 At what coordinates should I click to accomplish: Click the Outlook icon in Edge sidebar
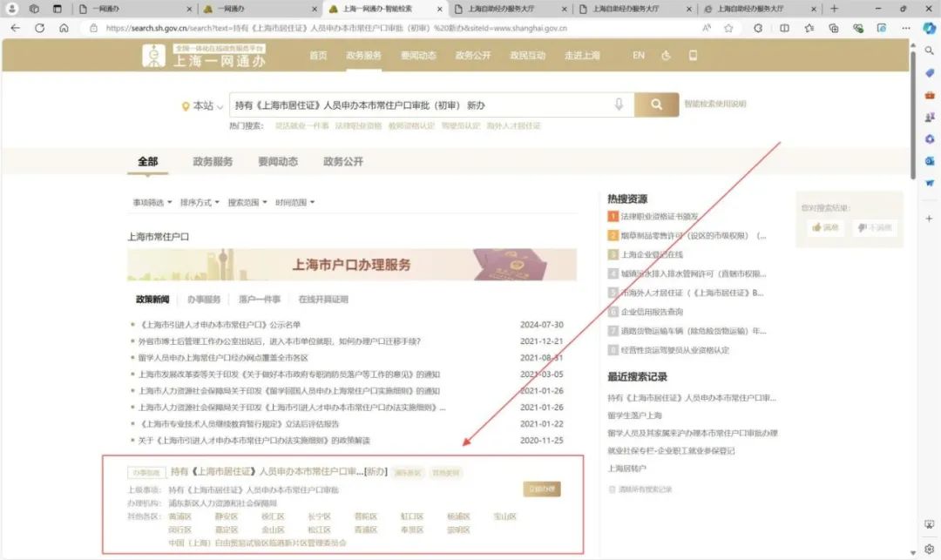point(929,162)
